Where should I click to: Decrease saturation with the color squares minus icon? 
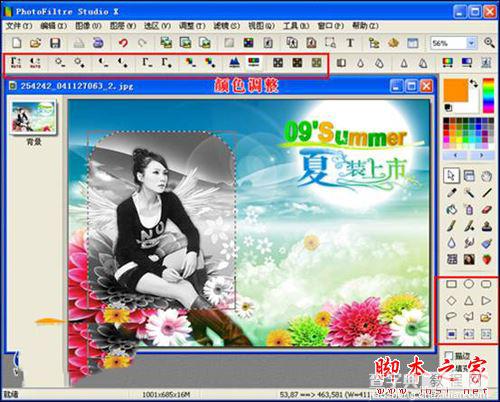tap(190, 62)
